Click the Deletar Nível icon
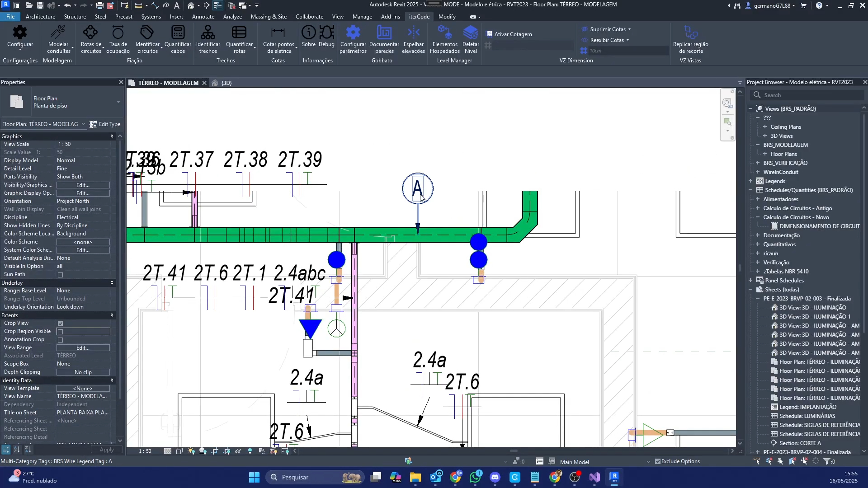Image resolution: width=868 pixels, height=488 pixels. [x=470, y=33]
